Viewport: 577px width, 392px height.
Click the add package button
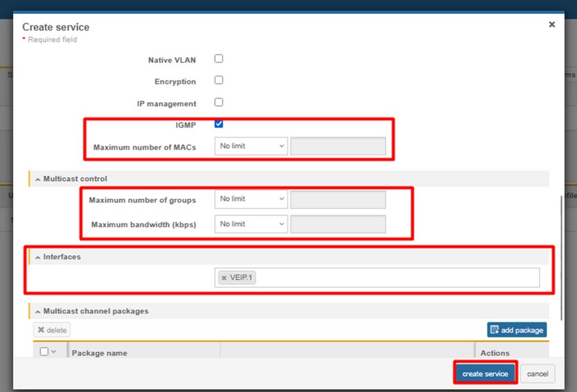tap(516, 330)
